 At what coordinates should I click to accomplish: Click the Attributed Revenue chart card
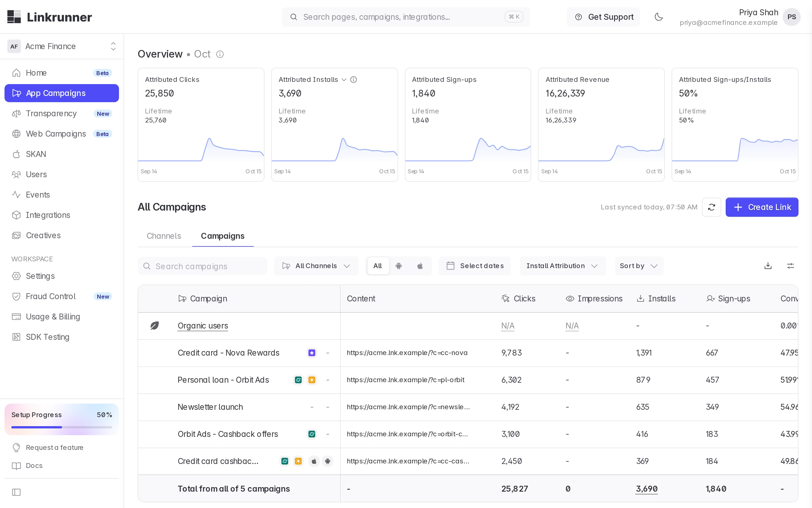coord(601,125)
